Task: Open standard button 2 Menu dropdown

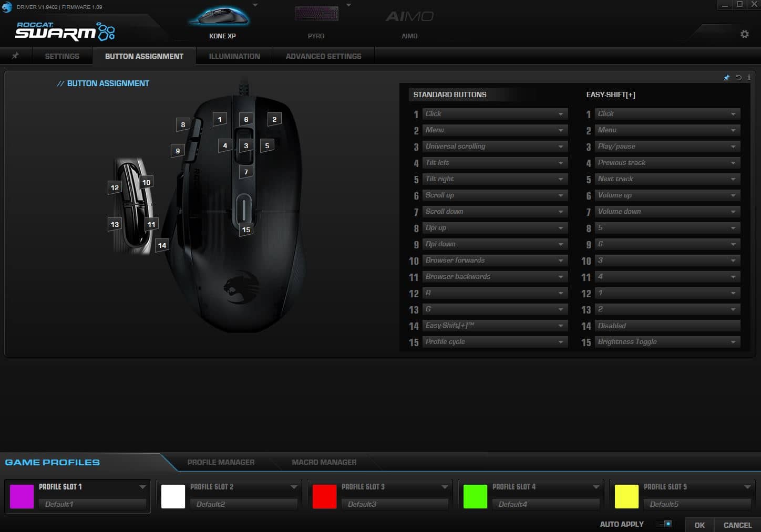Action: tap(495, 130)
